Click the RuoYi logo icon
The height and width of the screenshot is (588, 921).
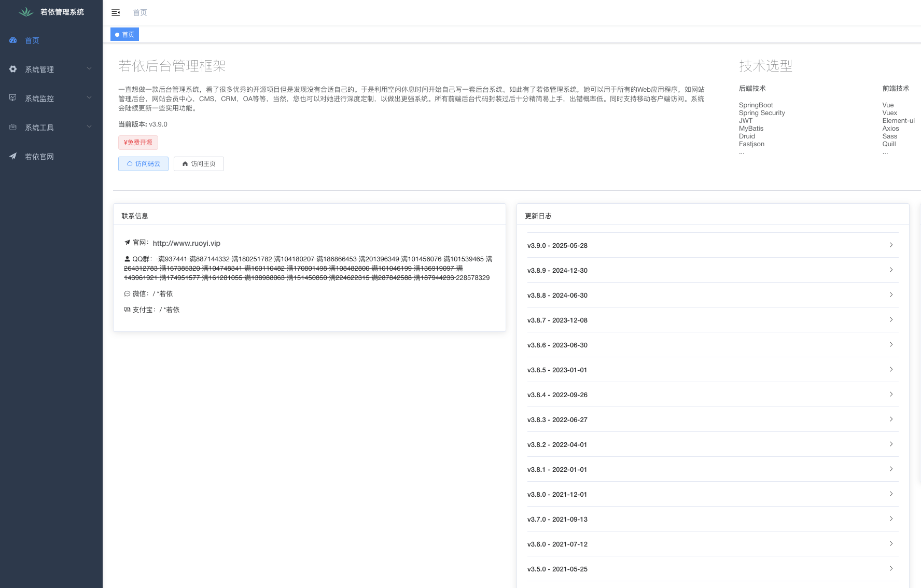point(26,12)
